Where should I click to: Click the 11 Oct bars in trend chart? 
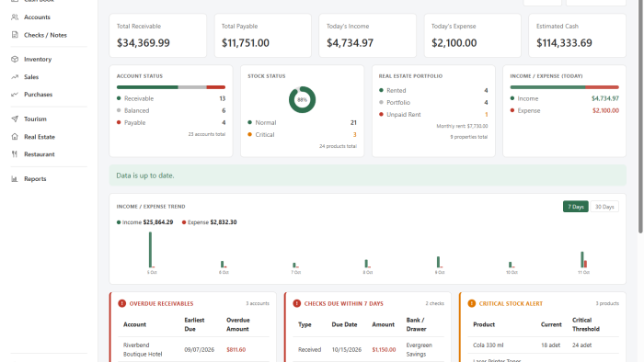[x=583, y=259]
